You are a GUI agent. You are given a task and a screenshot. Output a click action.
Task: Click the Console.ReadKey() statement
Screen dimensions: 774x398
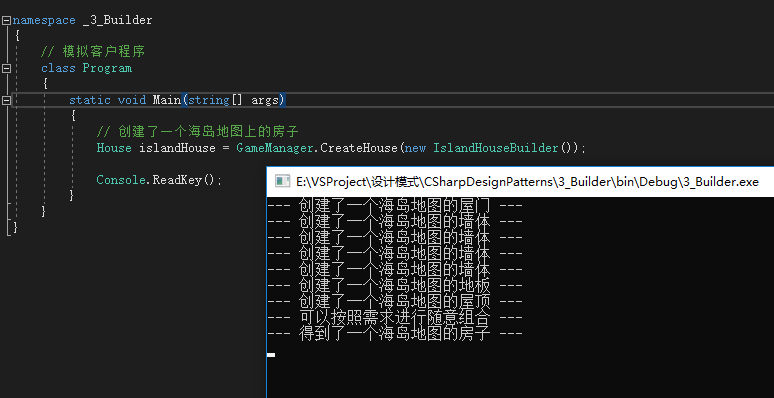point(159,180)
